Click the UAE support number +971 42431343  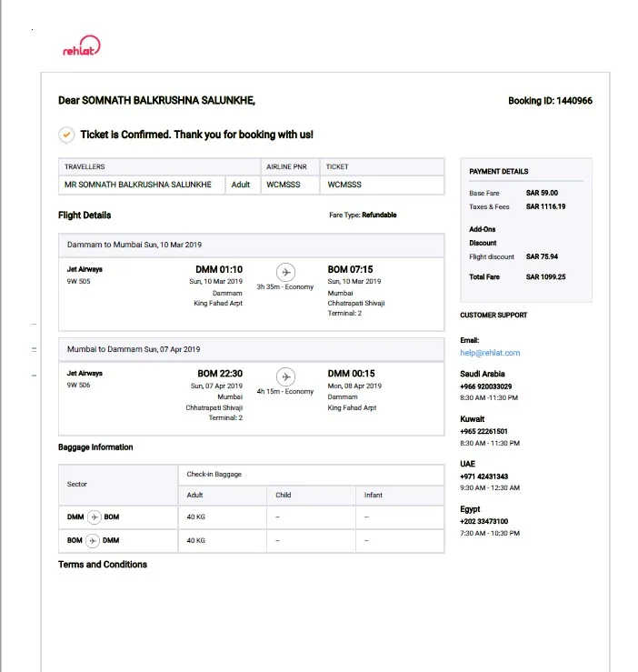click(483, 476)
